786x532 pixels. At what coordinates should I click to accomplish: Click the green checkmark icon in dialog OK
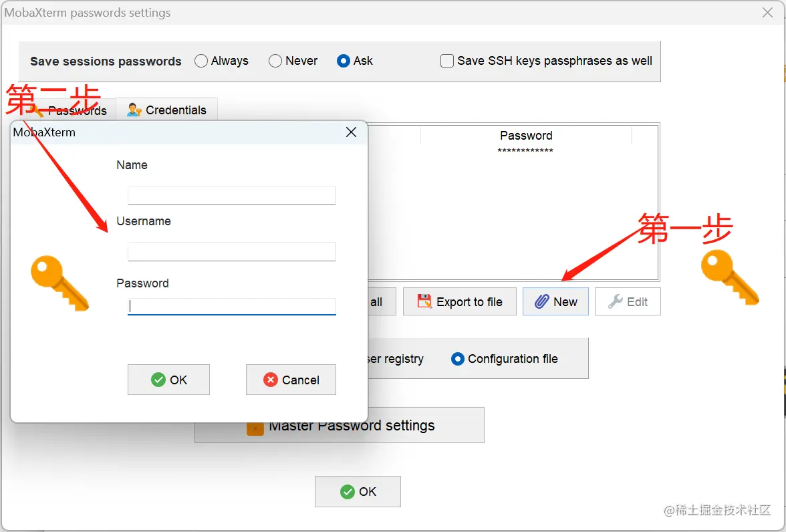click(x=158, y=380)
